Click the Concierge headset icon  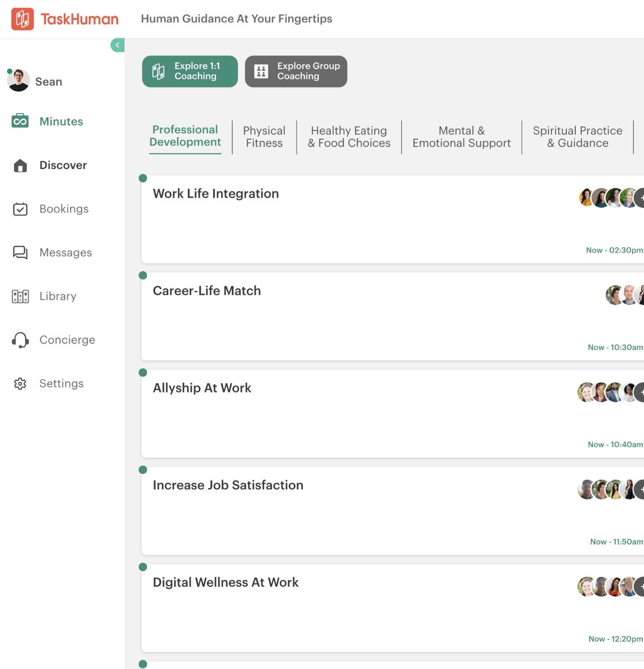[x=20, y=340]
